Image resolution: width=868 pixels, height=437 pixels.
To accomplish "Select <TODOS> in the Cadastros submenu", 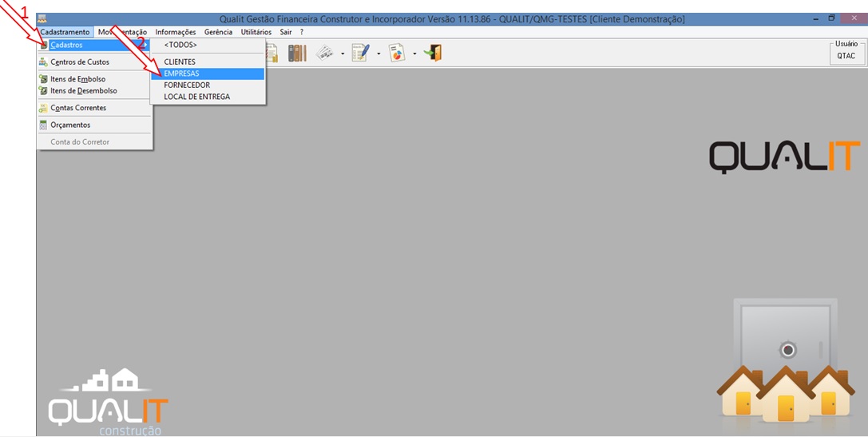I will 208,45.
